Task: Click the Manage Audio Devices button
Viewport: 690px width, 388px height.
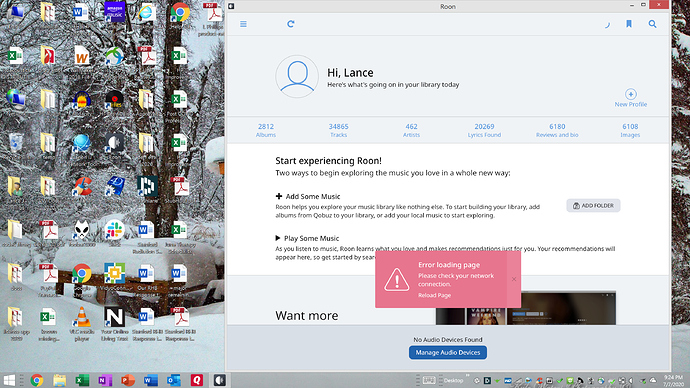Action: 448,352
